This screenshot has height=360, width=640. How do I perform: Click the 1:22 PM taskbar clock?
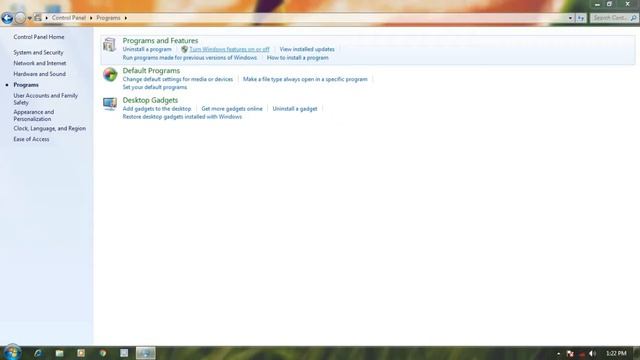[x=616, y=353]
